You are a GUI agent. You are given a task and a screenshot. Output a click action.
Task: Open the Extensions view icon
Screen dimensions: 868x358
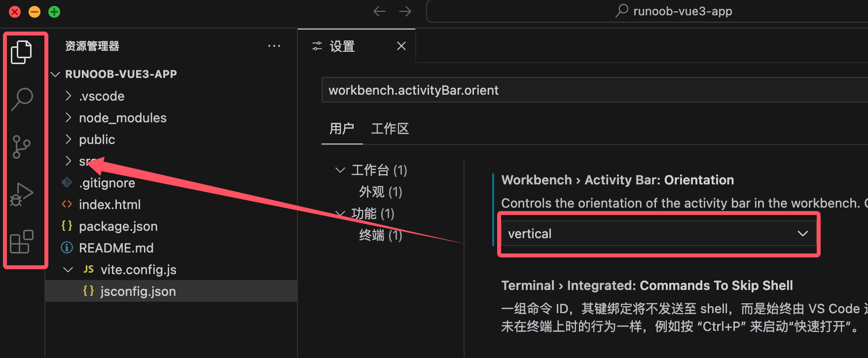[22, 242]
